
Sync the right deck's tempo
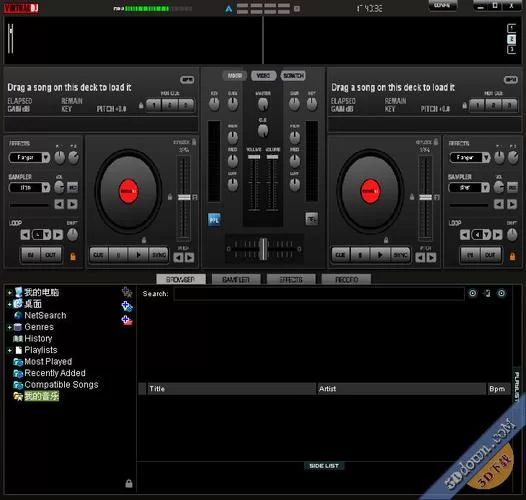401,255
